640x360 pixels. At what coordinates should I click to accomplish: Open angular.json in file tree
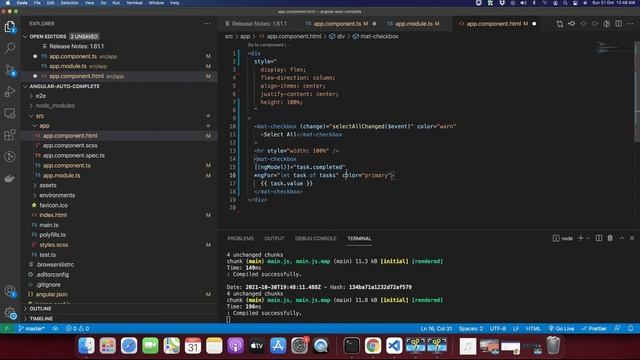(51, 294)
